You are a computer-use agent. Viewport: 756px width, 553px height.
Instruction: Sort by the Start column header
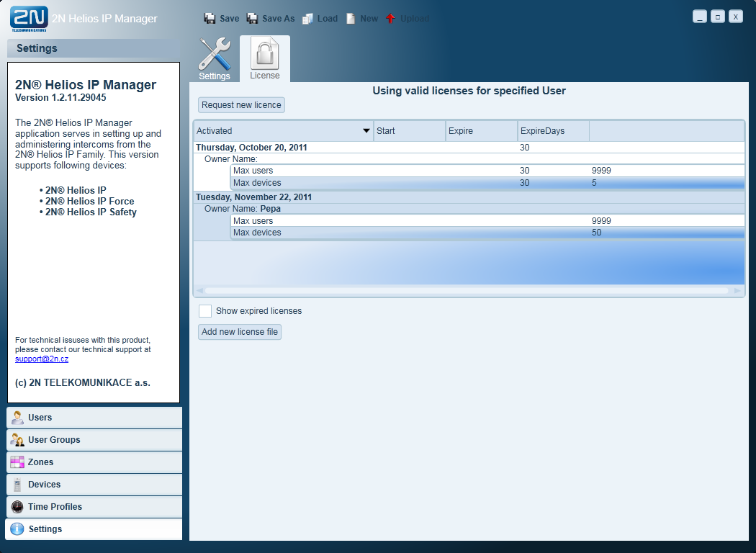(410, 130)
